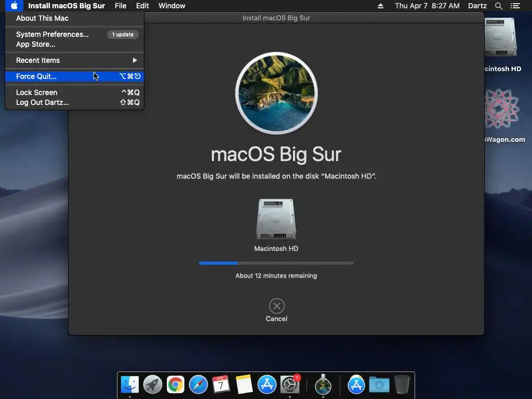Open Safari compass icon in Dock

[x=198, y=385]
